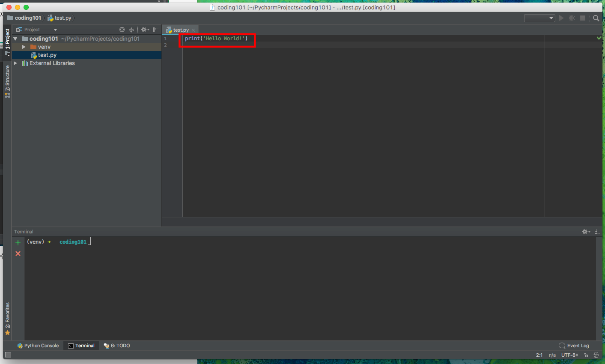The width and height of the screenshot is (605, 364).
Task: Click the UTF-8 encoding selector
Action: (x=569, y=355)
